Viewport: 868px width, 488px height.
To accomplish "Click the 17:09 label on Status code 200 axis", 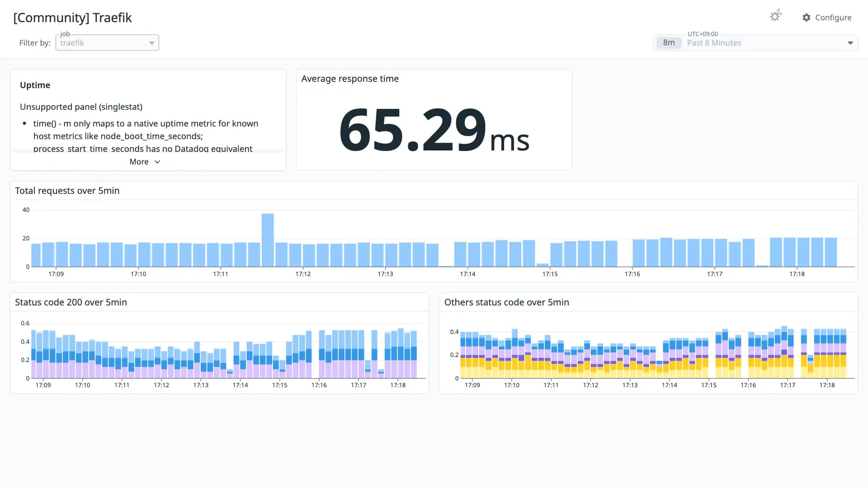I will click(x=43, y=385).
